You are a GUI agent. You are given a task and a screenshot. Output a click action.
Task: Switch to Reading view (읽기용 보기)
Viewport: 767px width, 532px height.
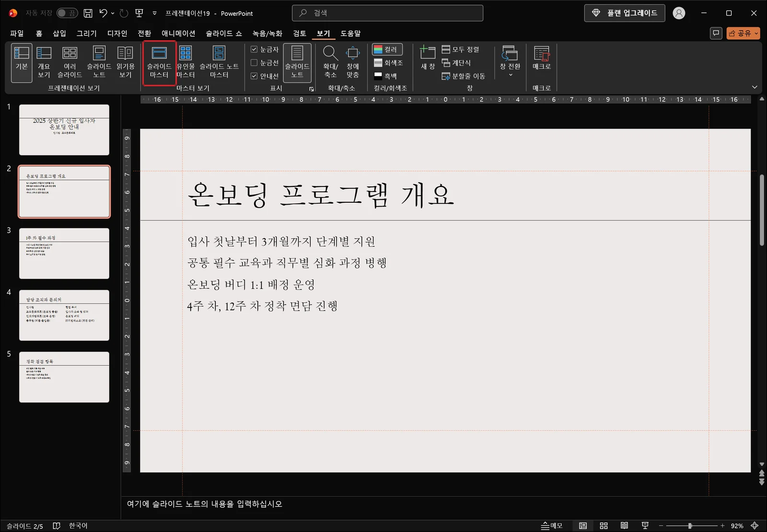[x=125, y=63]
